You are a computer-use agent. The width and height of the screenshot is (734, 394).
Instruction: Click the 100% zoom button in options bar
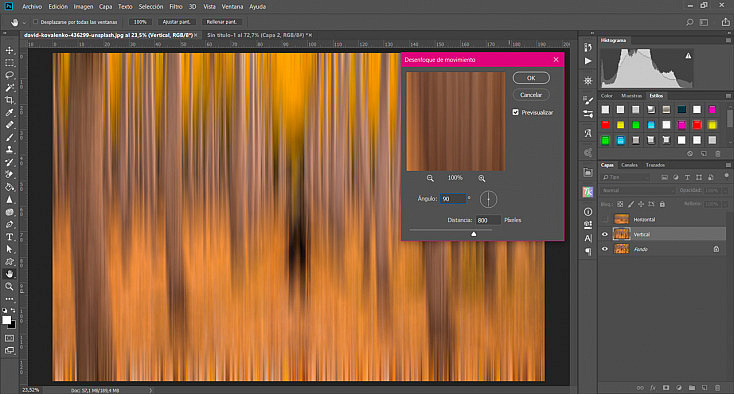(x=140, y=22)
